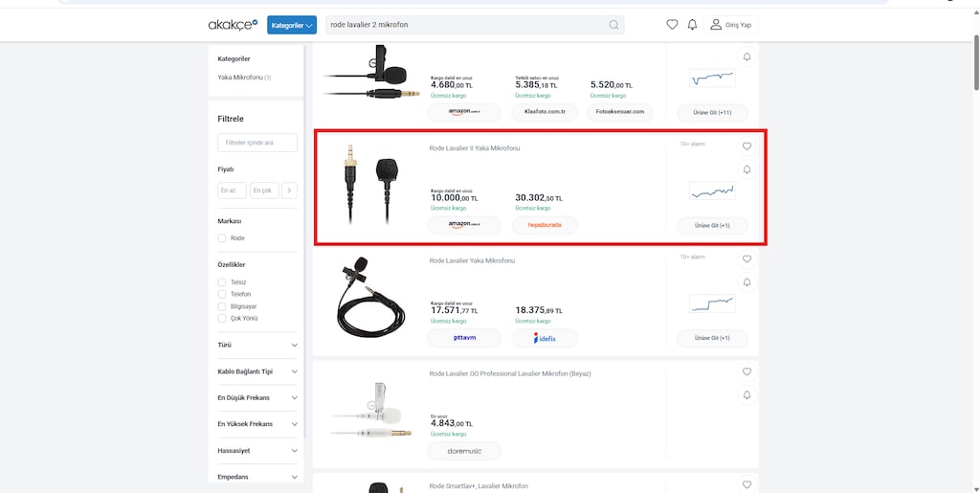Favorite the Rode Lavalier GO Professional microphone

point(746,371)
